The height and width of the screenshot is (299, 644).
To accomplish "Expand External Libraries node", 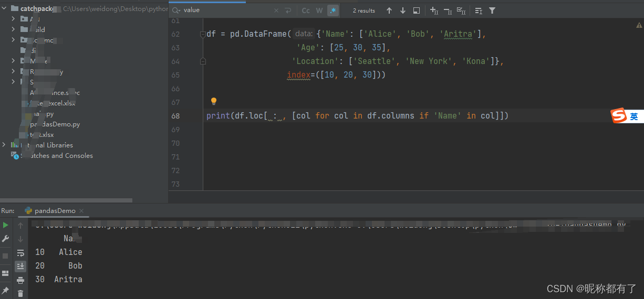I will [x=4, y=145].
